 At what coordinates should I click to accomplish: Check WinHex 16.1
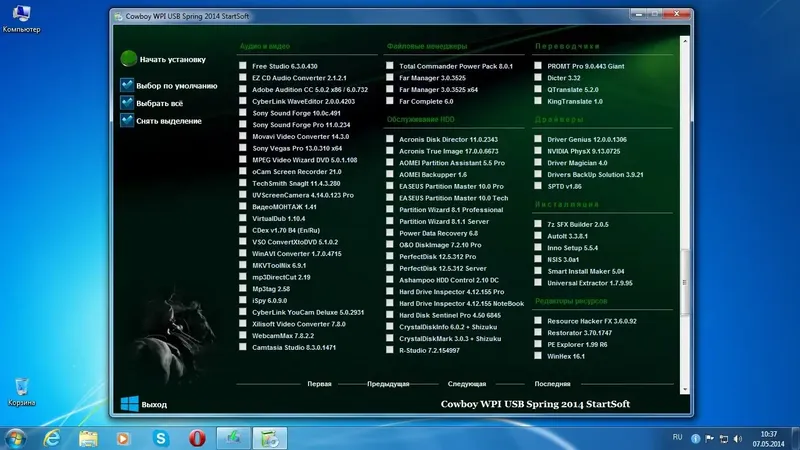tap(538, 356)
